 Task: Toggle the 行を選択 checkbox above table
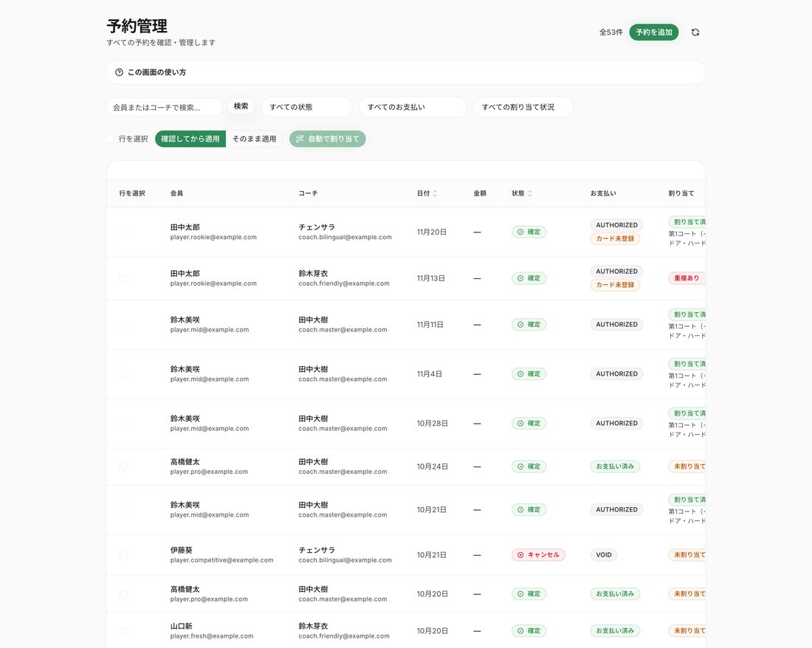pos(111,139)
